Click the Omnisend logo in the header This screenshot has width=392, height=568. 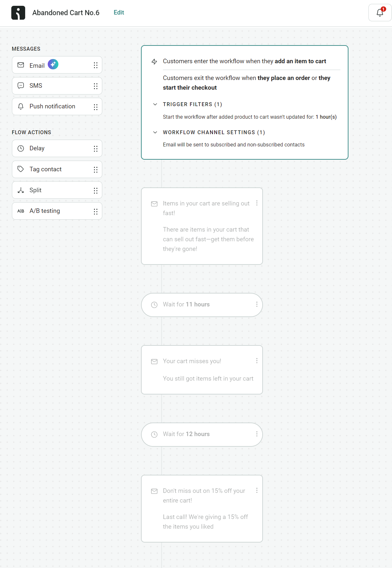[18, 13]
